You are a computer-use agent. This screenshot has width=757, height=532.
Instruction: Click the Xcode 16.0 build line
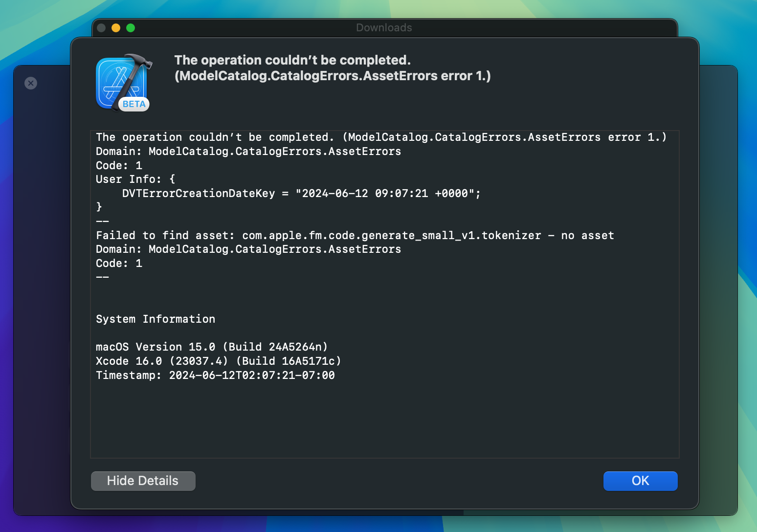tap(219, 361)
